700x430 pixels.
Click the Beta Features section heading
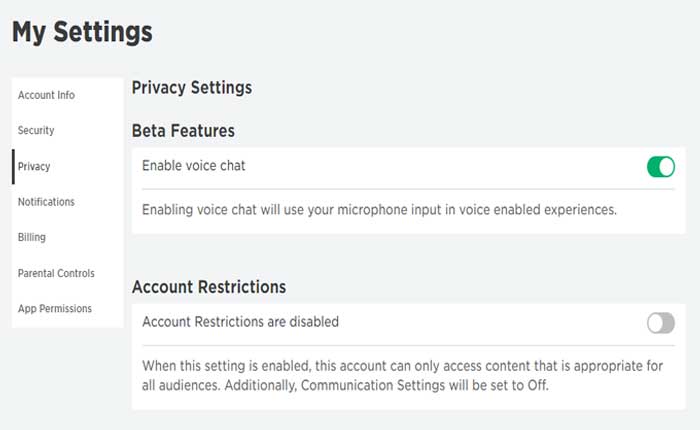point(183,130)
